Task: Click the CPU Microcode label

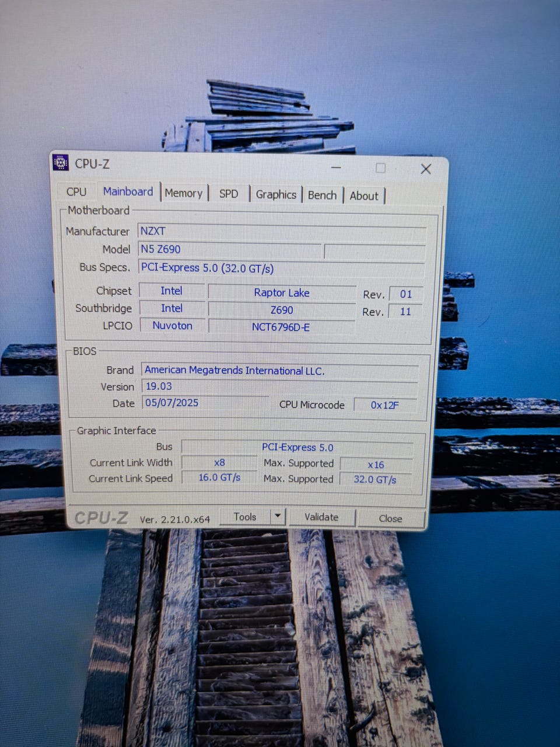Action: (x=312, y=404)
